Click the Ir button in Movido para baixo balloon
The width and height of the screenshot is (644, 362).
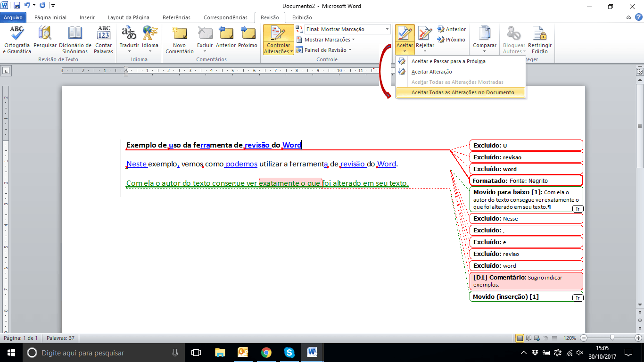pos(577,209)
